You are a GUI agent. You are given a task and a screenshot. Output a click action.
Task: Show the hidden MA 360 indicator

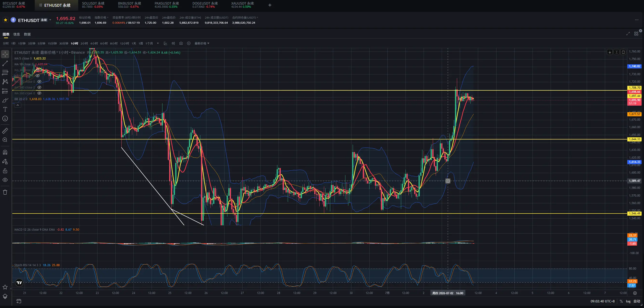(39, 93)
